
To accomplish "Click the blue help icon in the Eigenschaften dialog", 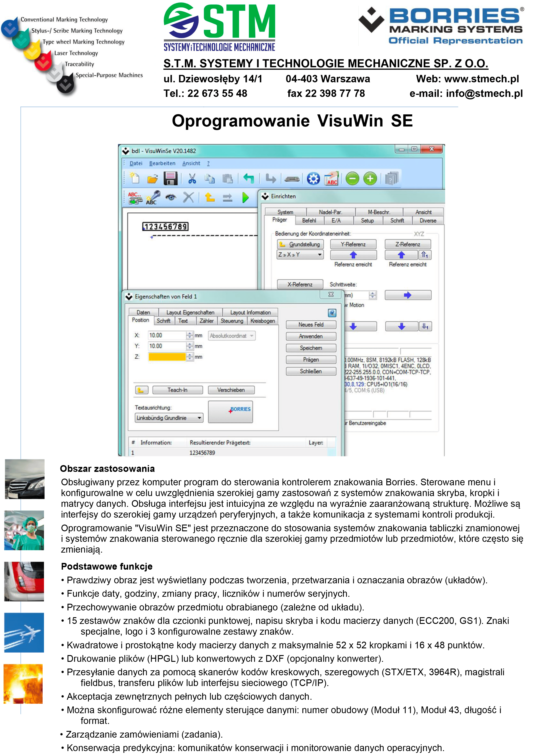I will pos(332,313).
